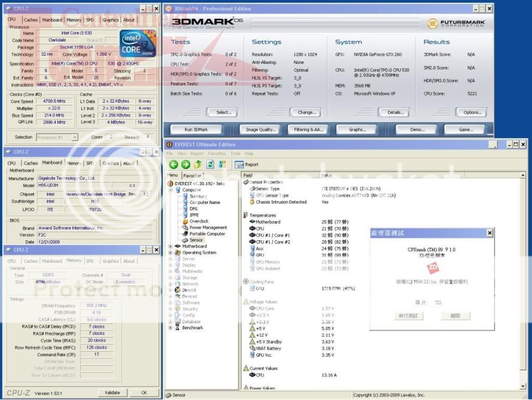The image size is (532, 400).
Task: Click the Run 3DMark button
Action: pos(196,130)
